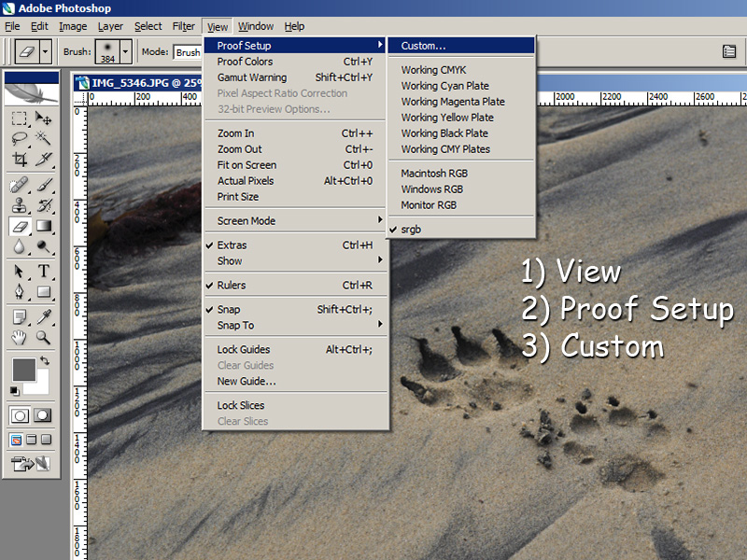Viewport: 747px width, 560px height.
Task: Select the Pen tool
Action: (x=19, y=292)
